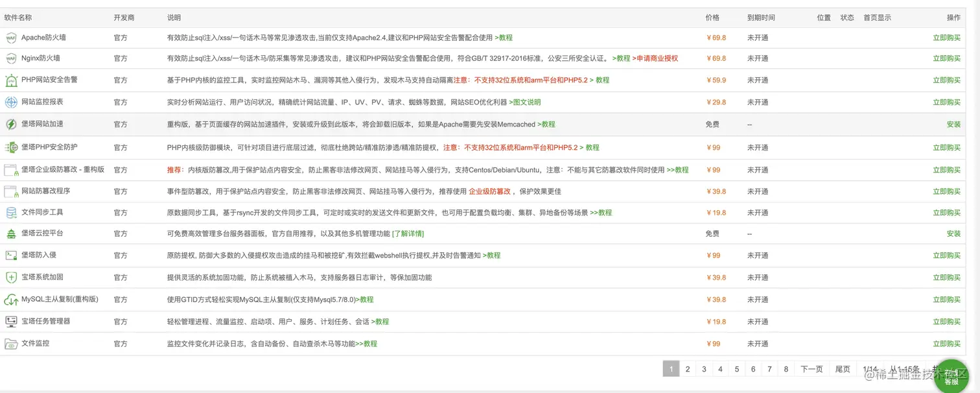Click the 宝塔任务管理器 monitor icon
Image resolution: width=980 pixels, height=393 pixels.
click(x=11, y=322)
